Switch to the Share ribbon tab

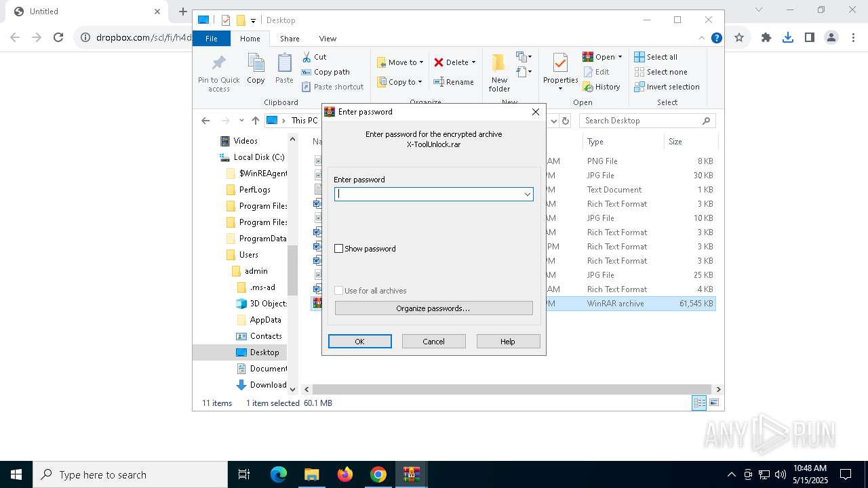290,39
